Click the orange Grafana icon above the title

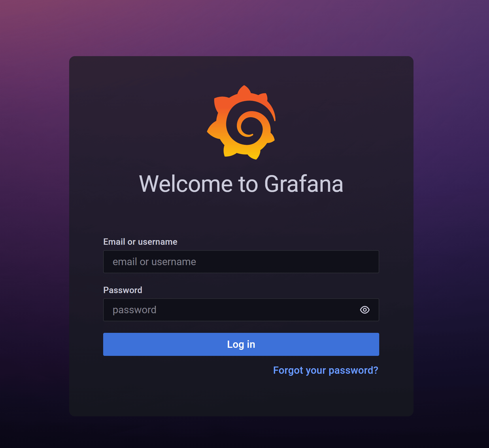241,122
